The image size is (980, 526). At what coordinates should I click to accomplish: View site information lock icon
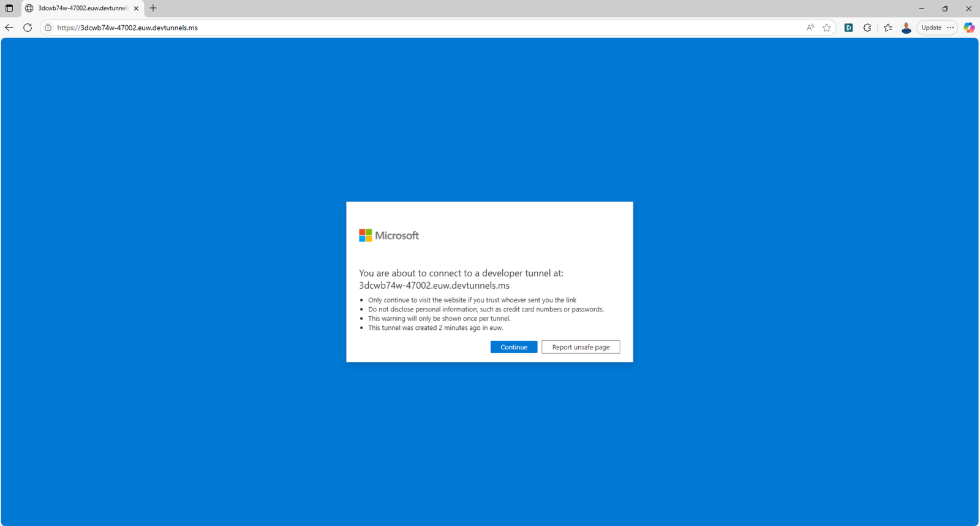48,28
